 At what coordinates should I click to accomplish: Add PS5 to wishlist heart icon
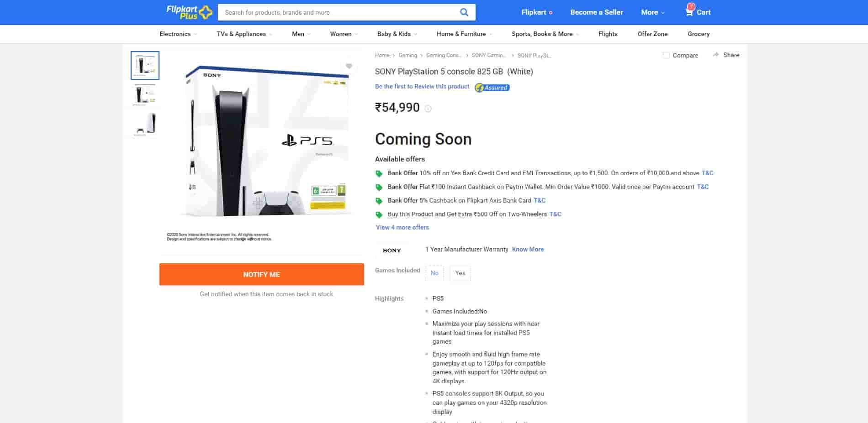(349, 66)
